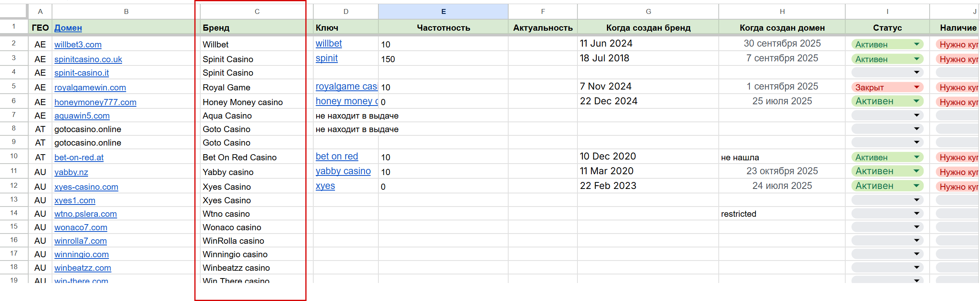Expand the Активен dropdown for yabby.nz
The height and width of the screenshot is (301, 980).
[917, 171]
